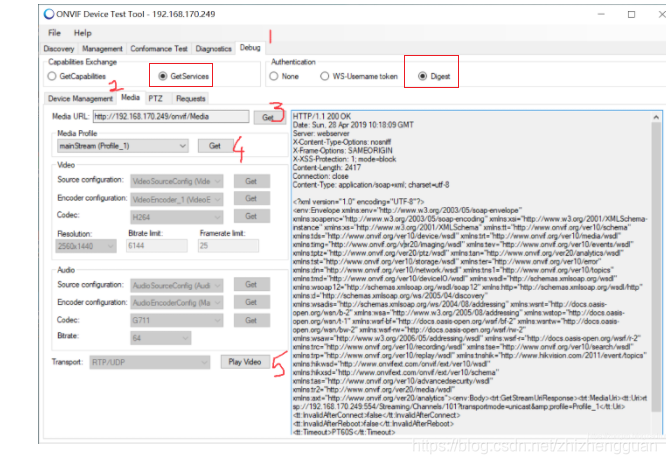Expand the G711 audio Codec dropdown
Image resolution: width=666 pixels, height=464 pixels.
point(177,320)
